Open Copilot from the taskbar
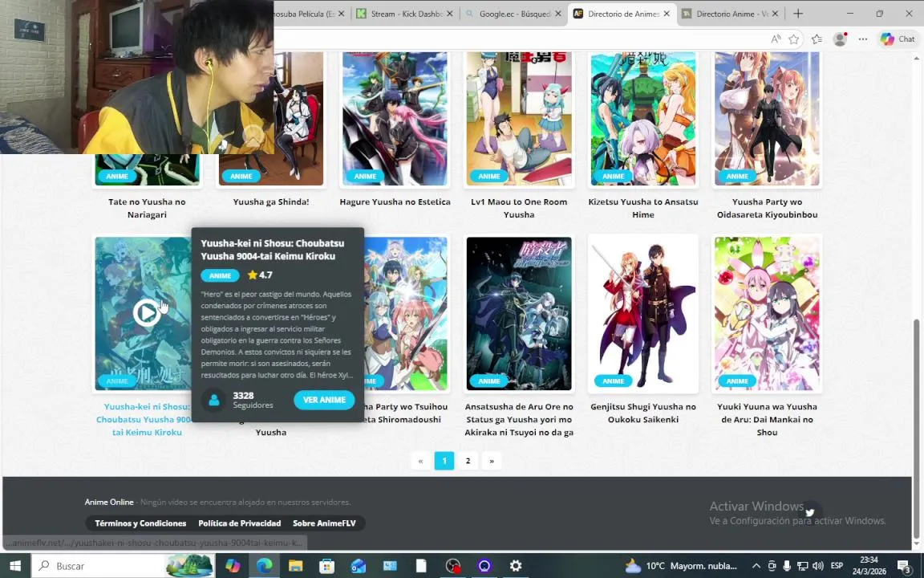 [x=233, y=566]
